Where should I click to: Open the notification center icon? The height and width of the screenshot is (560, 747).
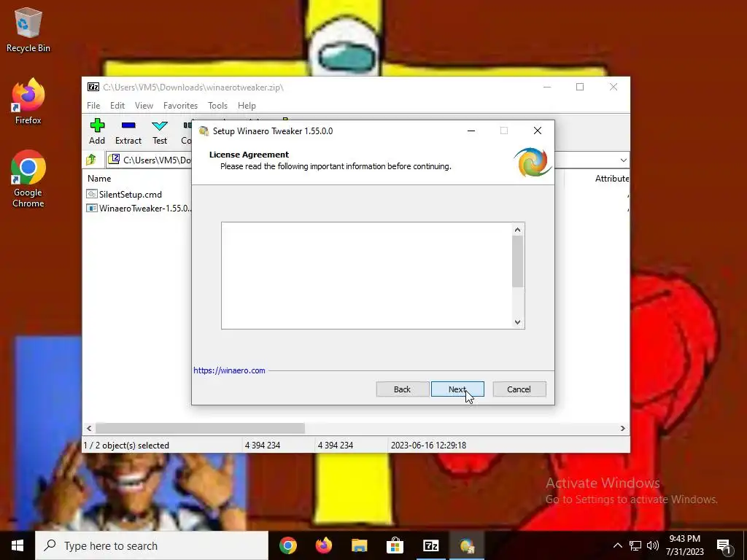point(724,546)
